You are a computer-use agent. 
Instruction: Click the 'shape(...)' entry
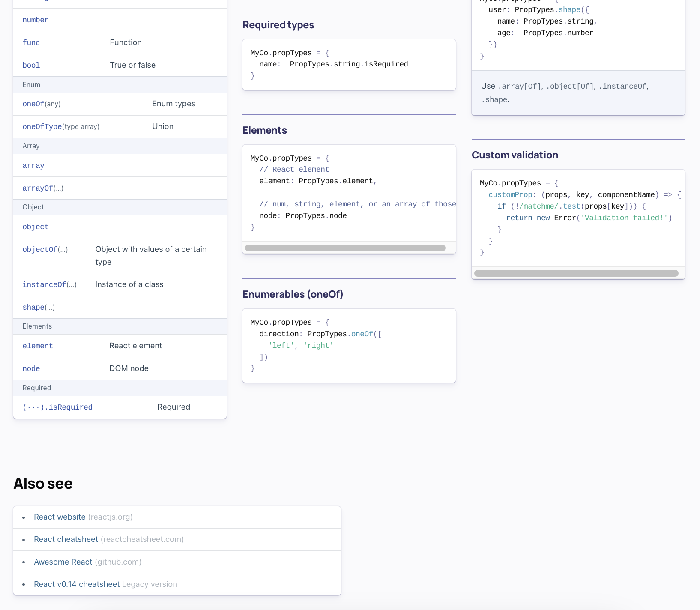pyautogui.click(x=39, y=308)
